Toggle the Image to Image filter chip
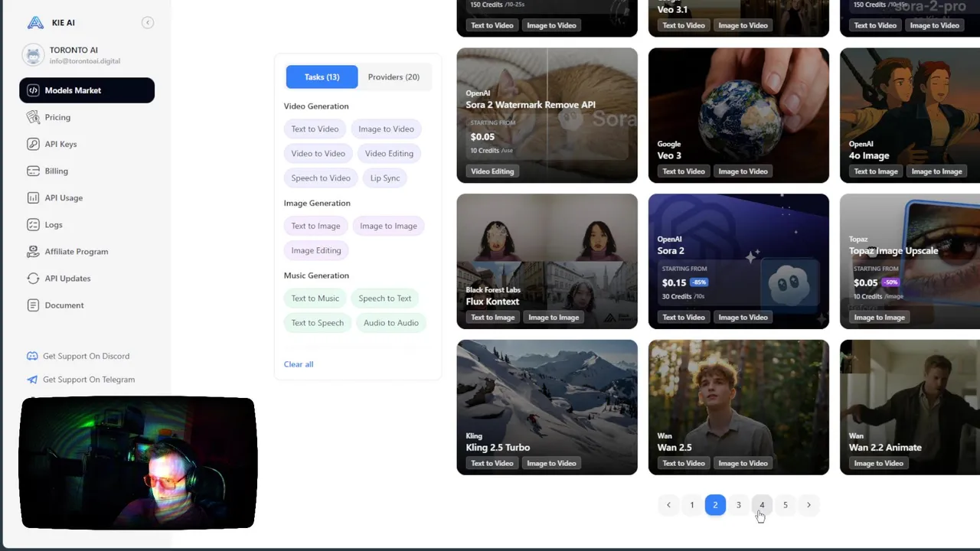 click(x=388, y=226)
